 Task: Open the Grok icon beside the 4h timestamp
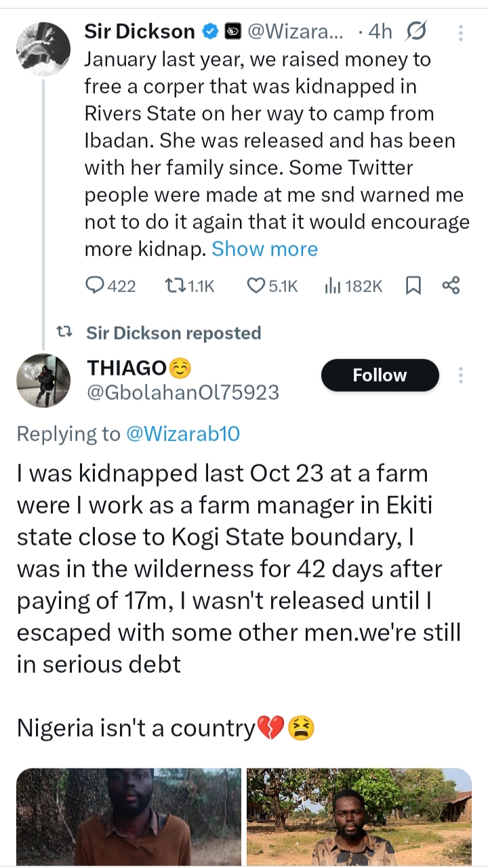415,31
